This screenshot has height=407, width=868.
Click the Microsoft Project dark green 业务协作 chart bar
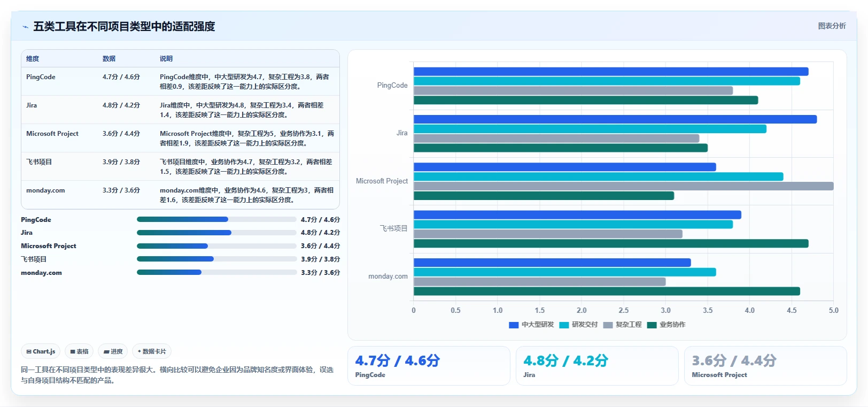(544, 196)
